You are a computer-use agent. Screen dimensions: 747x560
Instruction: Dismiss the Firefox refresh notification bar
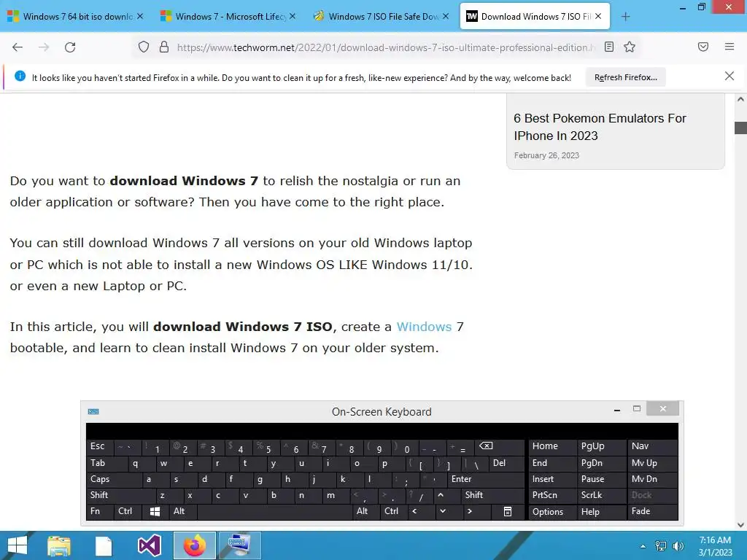click(x=729, y=76)
